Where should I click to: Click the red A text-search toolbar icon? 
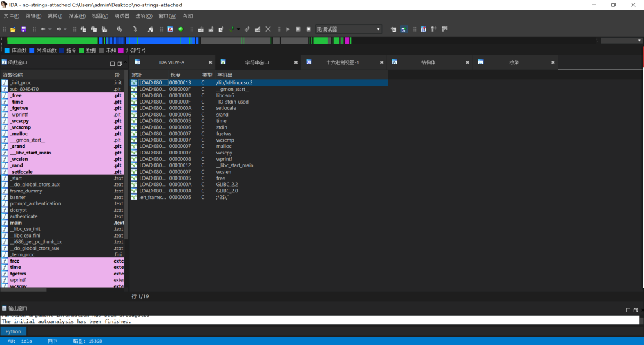(x=170, y=29)
